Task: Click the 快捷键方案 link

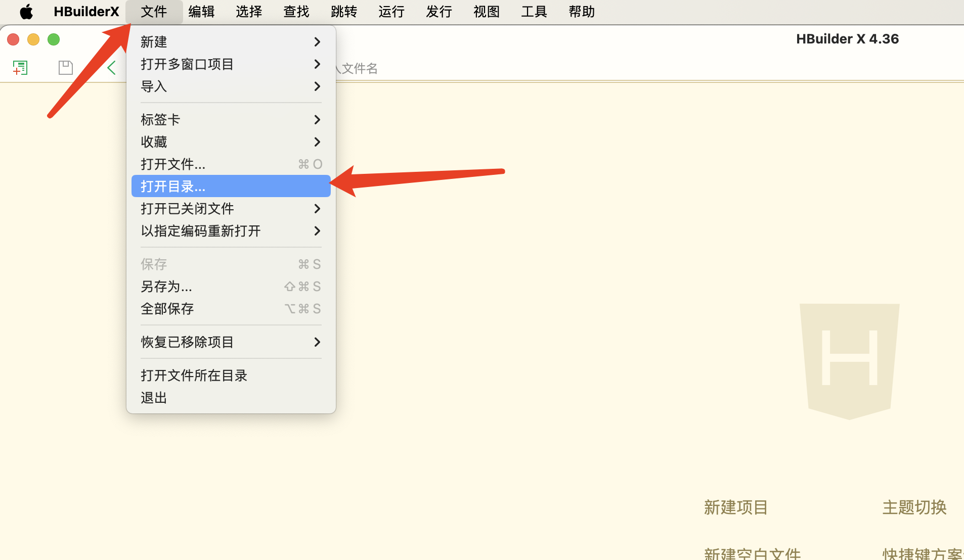Action: [923, 553]
